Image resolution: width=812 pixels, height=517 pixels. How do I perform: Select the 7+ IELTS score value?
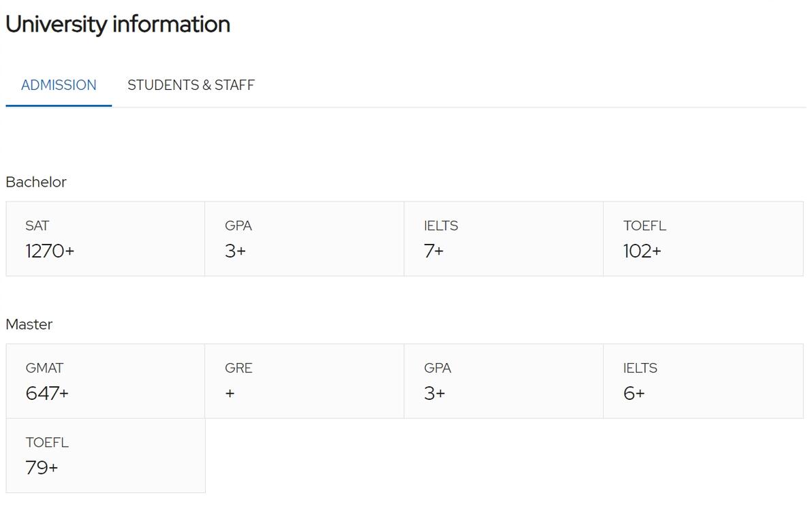click(x=434, y=251)
